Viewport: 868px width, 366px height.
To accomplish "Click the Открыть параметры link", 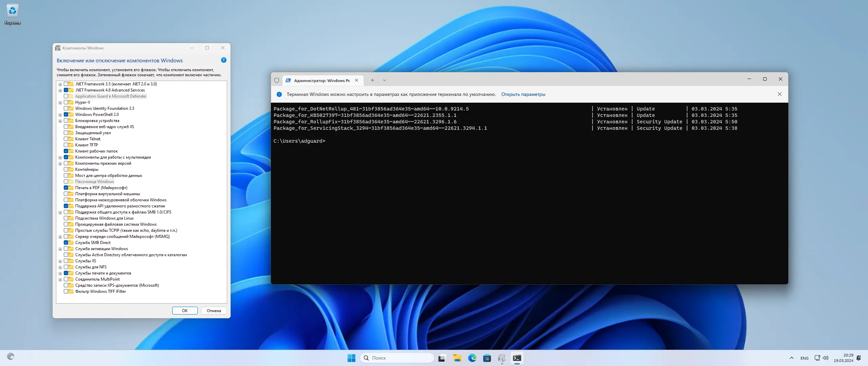I will coord(523,94).
